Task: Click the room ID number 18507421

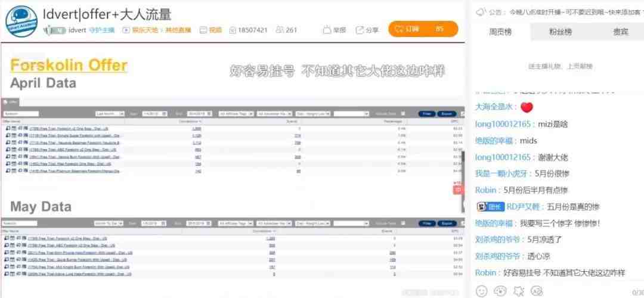Action: tap(253, 30)
